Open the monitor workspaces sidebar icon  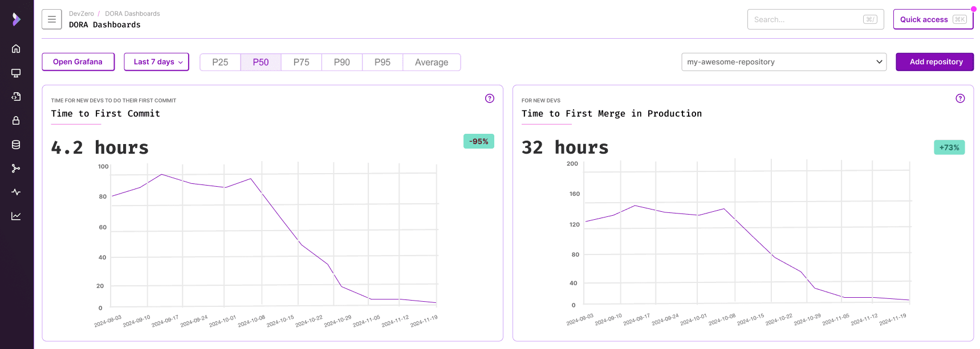(x=16, y=73)
